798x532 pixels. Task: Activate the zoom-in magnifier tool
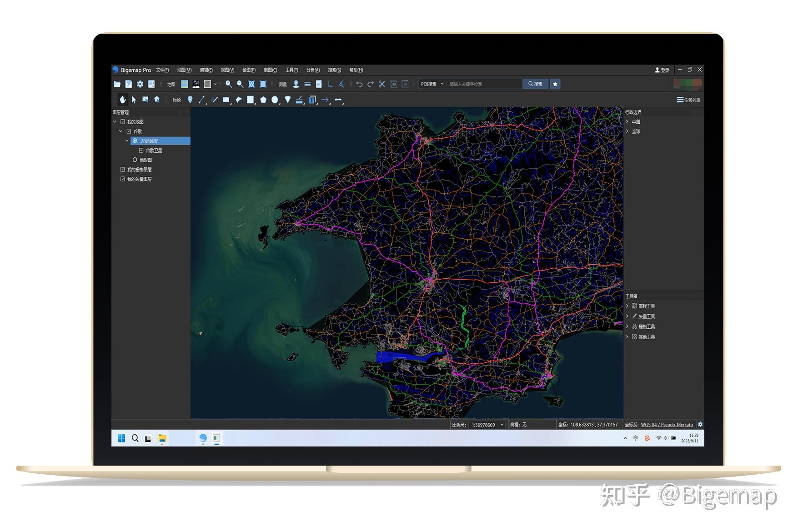click(x=229, y=84)
